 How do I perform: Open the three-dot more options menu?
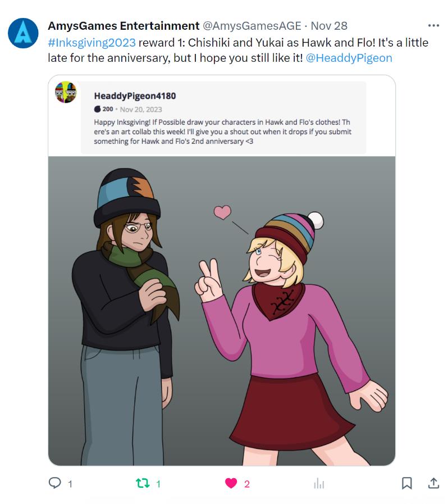[x=433, y=25]
